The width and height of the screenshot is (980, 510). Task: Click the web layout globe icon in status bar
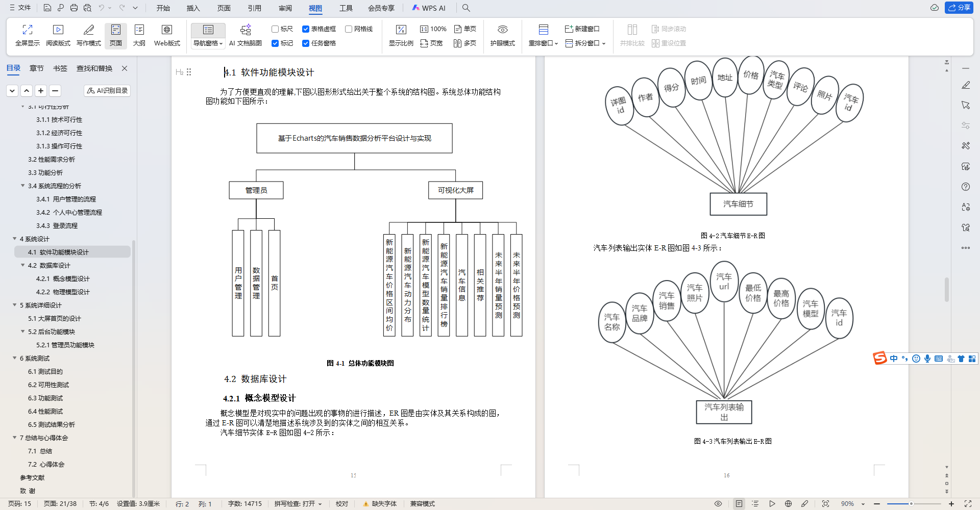[x=788, y=504]
